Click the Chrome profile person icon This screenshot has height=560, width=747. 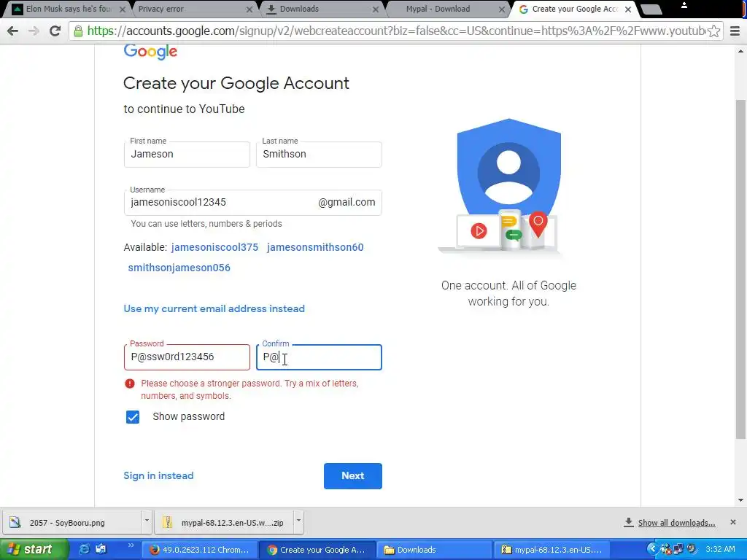(x=684, y=5)
